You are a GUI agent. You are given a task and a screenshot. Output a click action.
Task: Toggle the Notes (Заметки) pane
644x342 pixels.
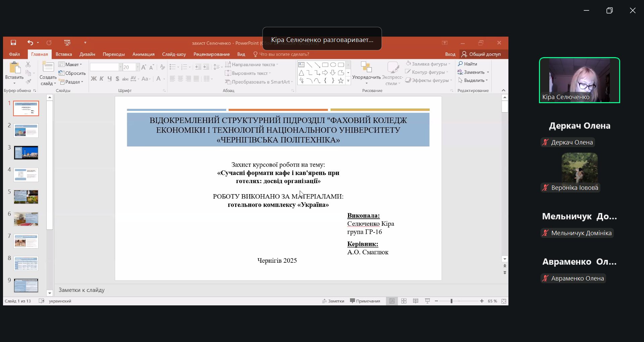(x=333, y=301)
